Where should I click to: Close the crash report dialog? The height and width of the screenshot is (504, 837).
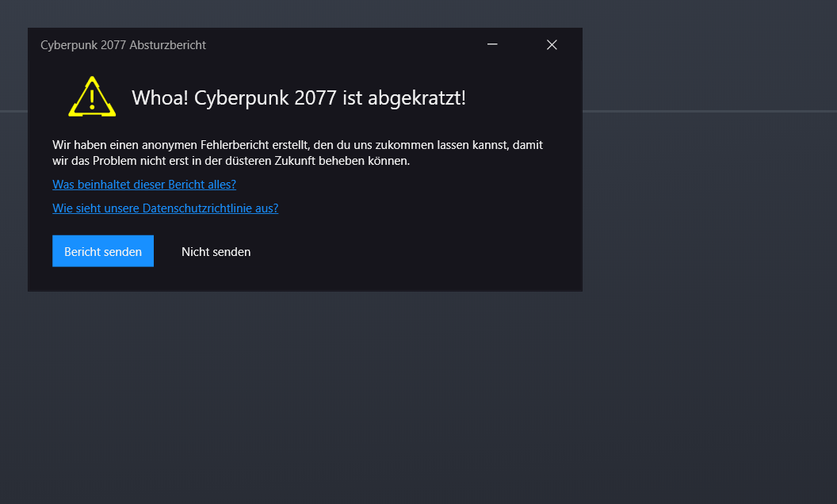pyautogui.click(x=552, y=45)
